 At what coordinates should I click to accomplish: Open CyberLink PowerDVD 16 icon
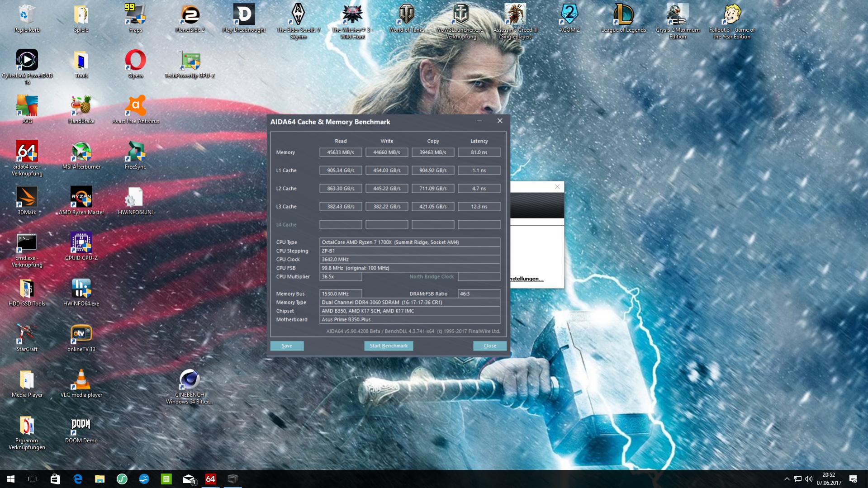coord(27,67)
